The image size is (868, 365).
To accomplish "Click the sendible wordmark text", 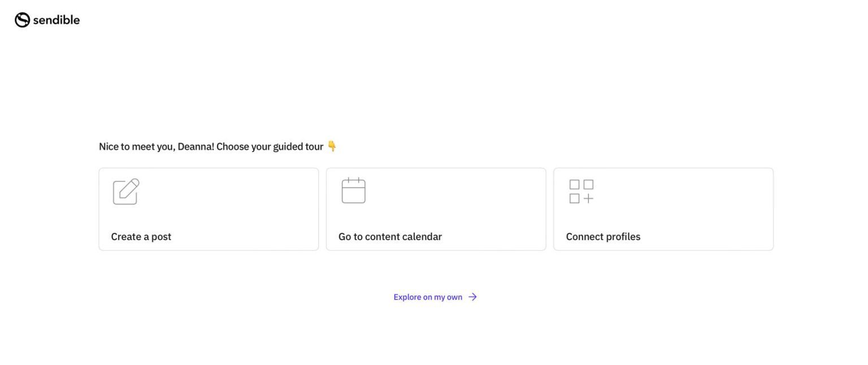I will tap(57, 19).
